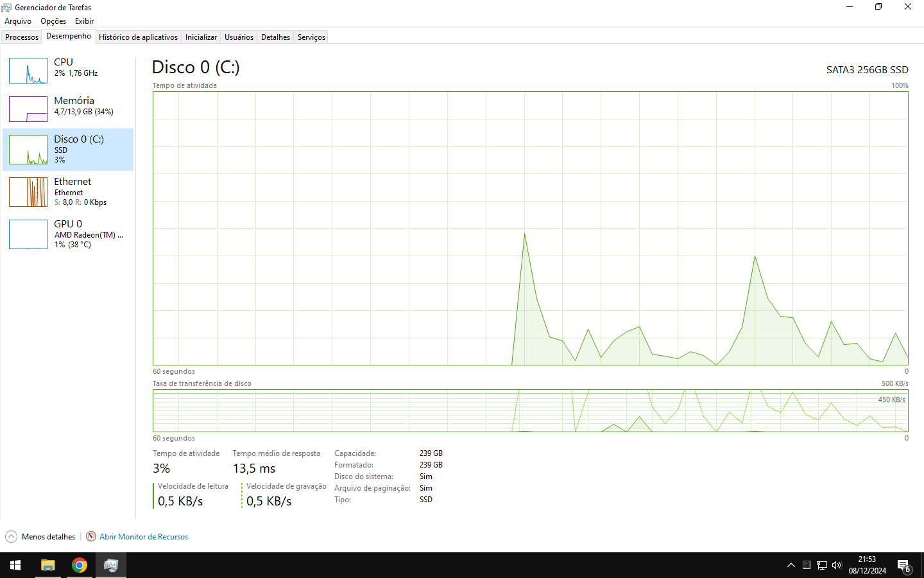Click the Capacidade 239 GB value

coord(431,453)
